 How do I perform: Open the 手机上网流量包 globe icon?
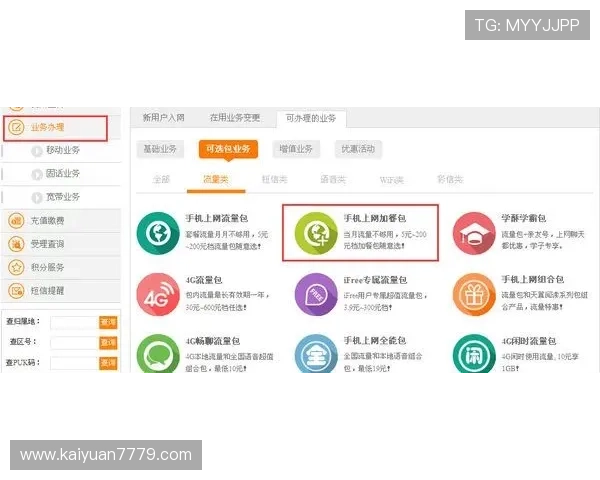click(x=158, y=233)
